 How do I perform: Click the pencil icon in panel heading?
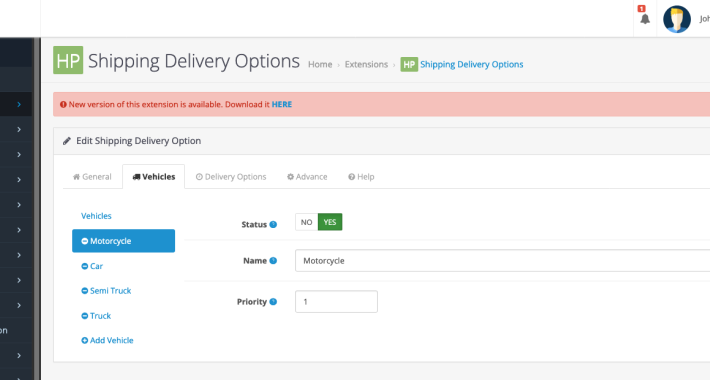(67, 141)
